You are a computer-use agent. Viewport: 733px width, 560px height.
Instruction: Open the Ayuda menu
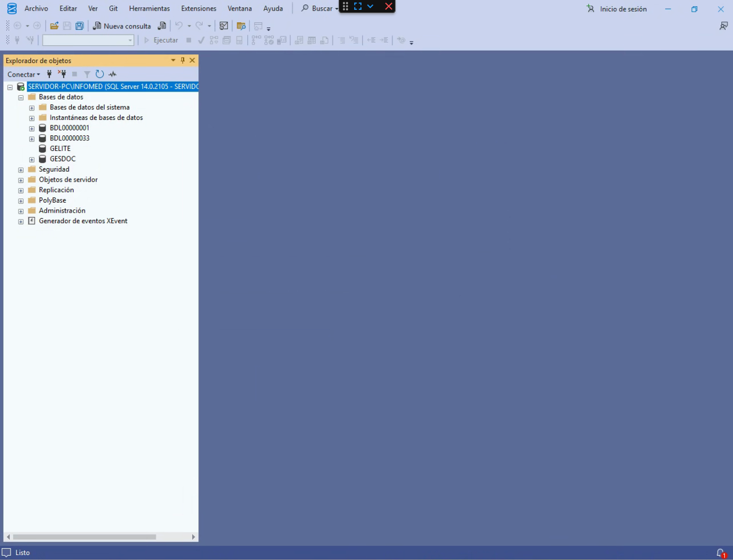click(x=273, y=9)
